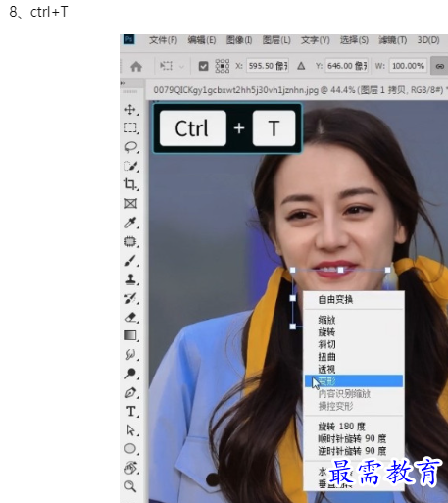The width and height of the screenshot is (448, 503).
Task: Choose 透视 in the context menu
Action: coord(354,370)
